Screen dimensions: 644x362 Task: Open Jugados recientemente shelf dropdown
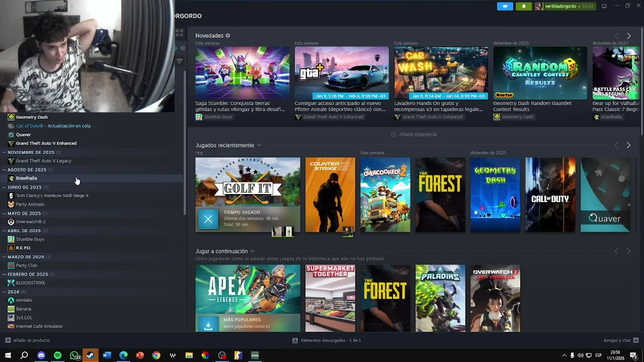[259, 145]
